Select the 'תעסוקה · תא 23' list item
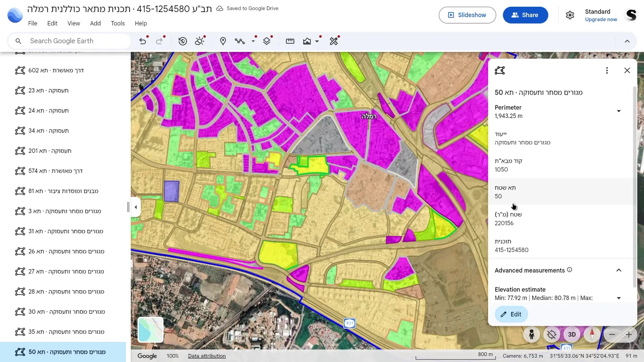This screenshot has width=644, height=362. click(x=63, y=91)
